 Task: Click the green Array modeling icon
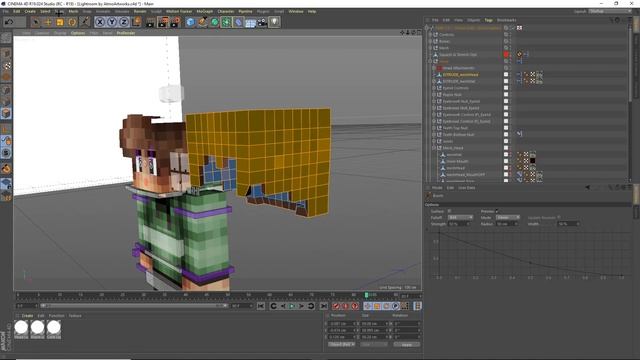(226, 22)
